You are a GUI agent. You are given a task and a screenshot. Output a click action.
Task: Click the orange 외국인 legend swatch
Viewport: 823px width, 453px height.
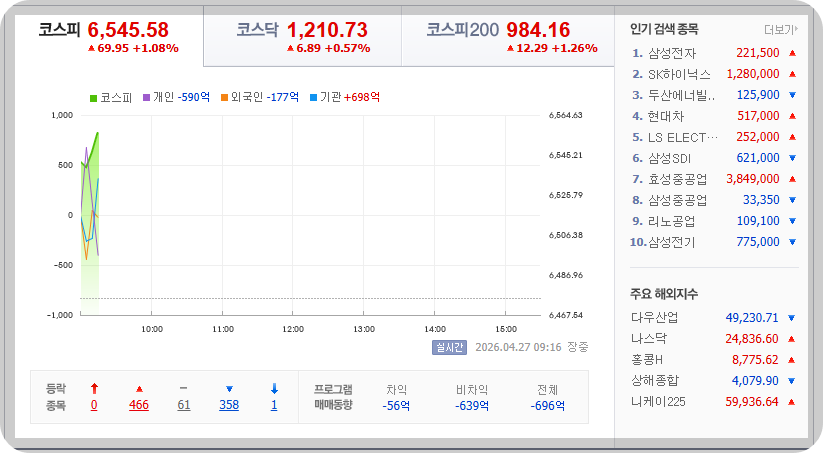pyautogui.click(x=224, y=97)
